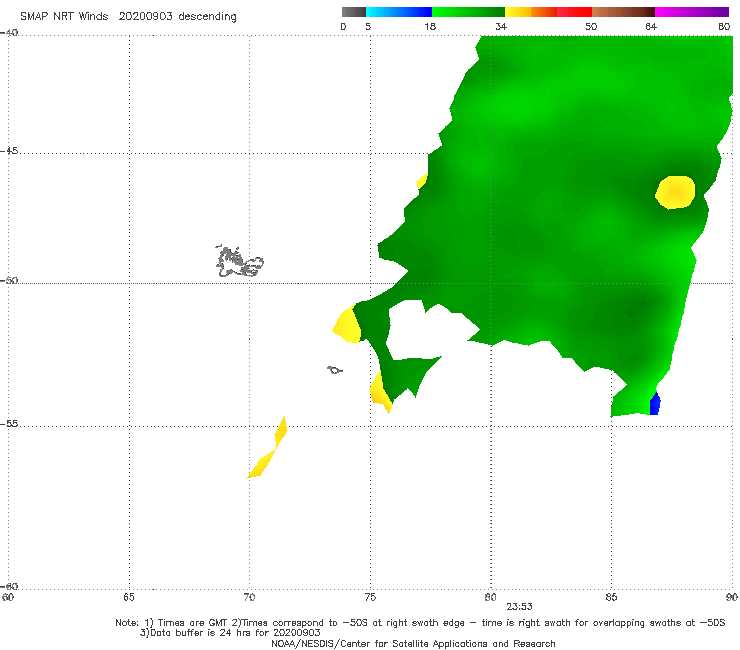Click the 23:53 swath time label
The height and width of the screenshot is (650, 740).
coord(519,607)
